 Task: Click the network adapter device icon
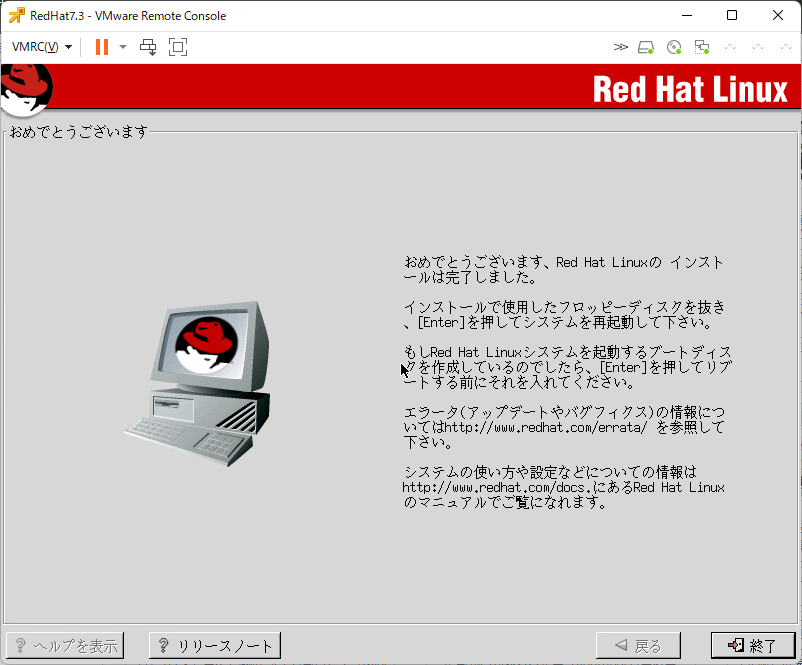(702, 48)
